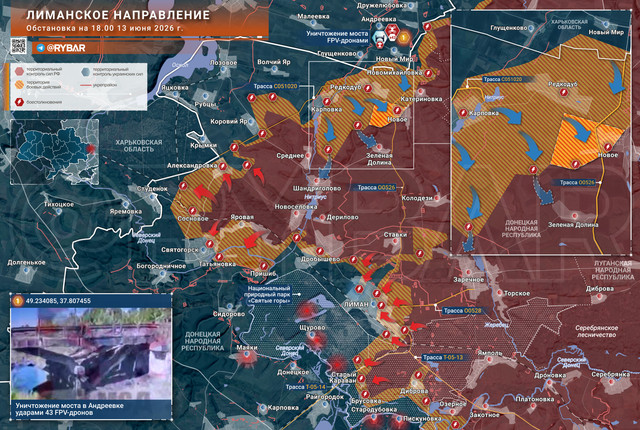Click the Долгенькое town label
The image size is (640, 430).
pos(26,262)
